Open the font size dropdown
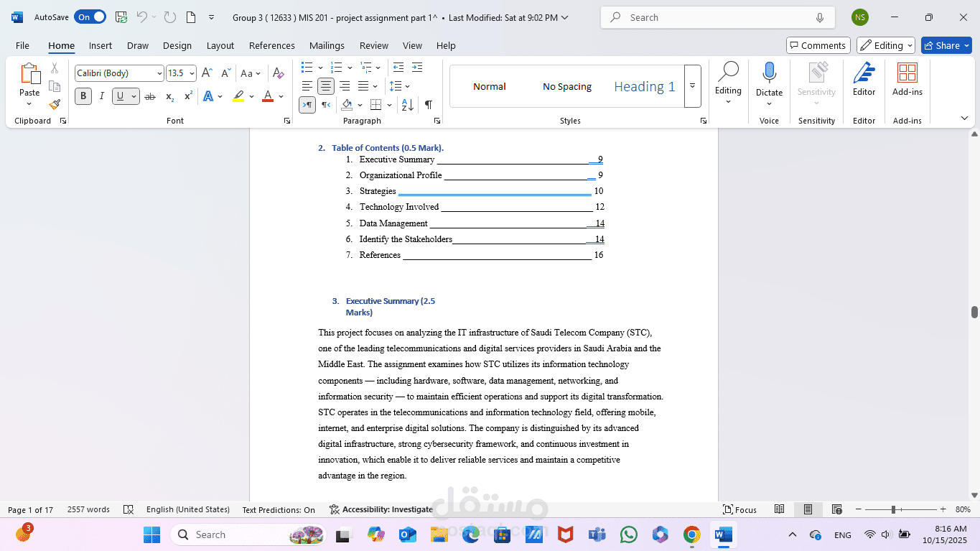 click(192, 73)
